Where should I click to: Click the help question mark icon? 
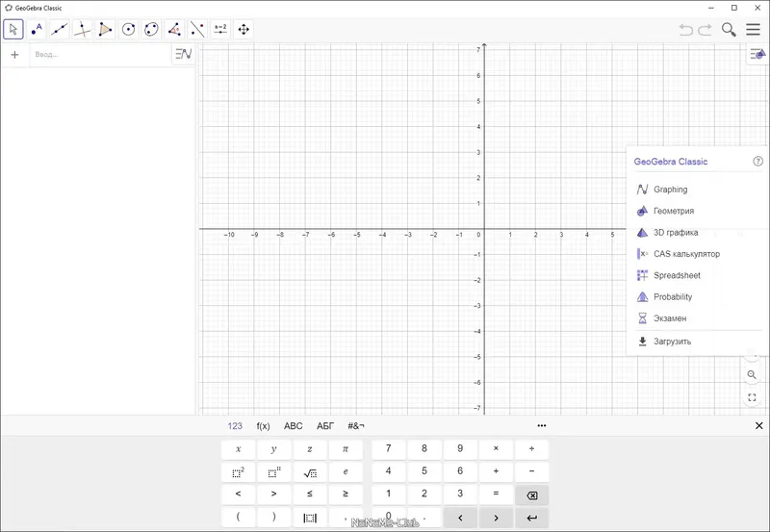758,161
